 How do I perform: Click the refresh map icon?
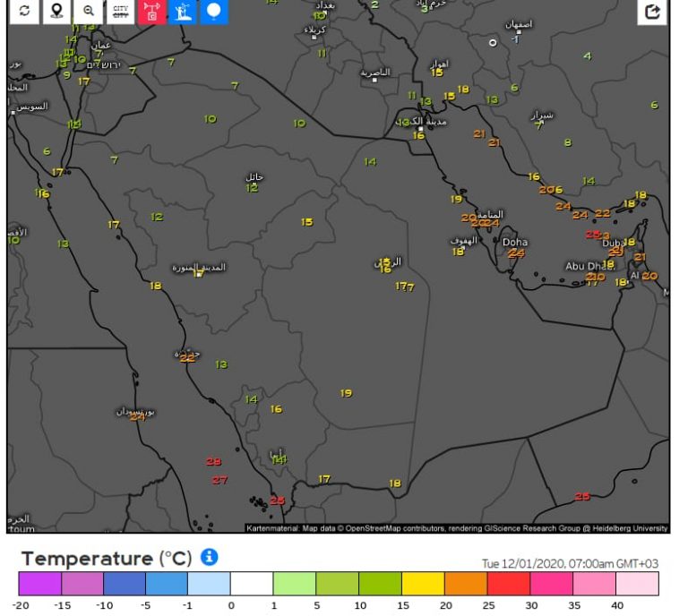tap(24, 11)
